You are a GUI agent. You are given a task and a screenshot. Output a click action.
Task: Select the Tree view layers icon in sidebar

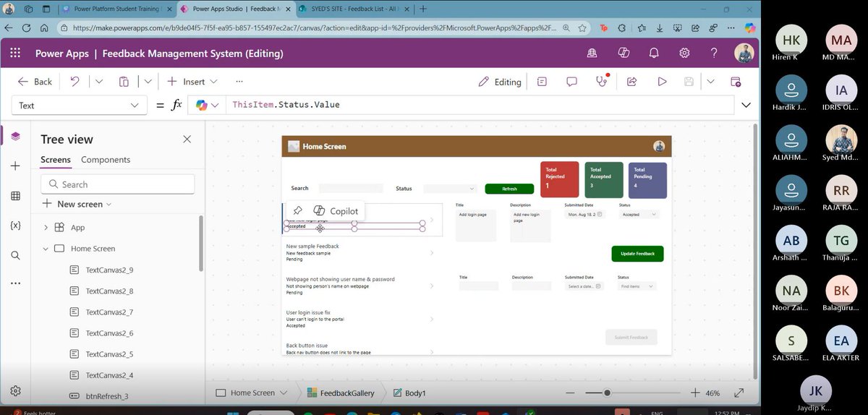(x=16, y=136)
